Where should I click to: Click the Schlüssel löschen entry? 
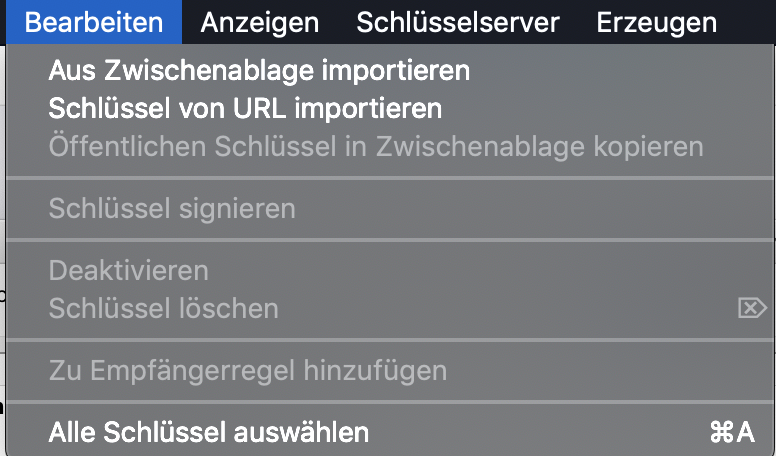click(x=390, y=308)
